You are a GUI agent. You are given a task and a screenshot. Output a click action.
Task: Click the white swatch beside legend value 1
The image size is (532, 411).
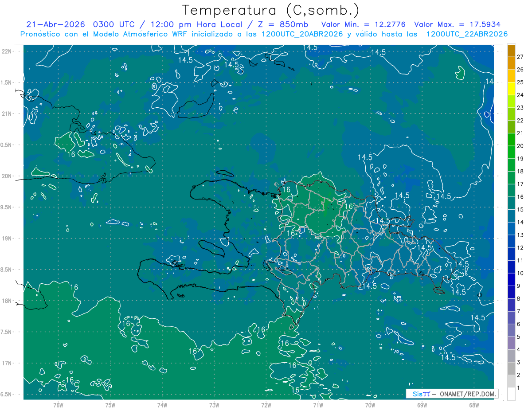coord(511,394)
